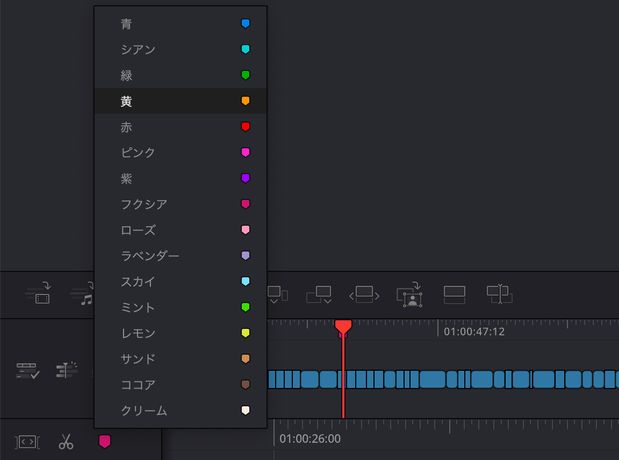Click the rightmost edit toolbar icon
The height and width of the screenshot is (460, 619).
click(498, 295)
